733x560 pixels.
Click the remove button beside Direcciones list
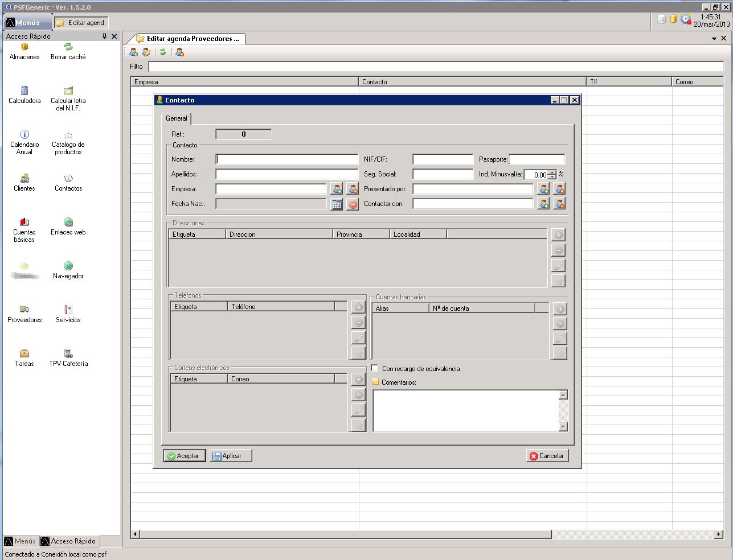(559, 250)
